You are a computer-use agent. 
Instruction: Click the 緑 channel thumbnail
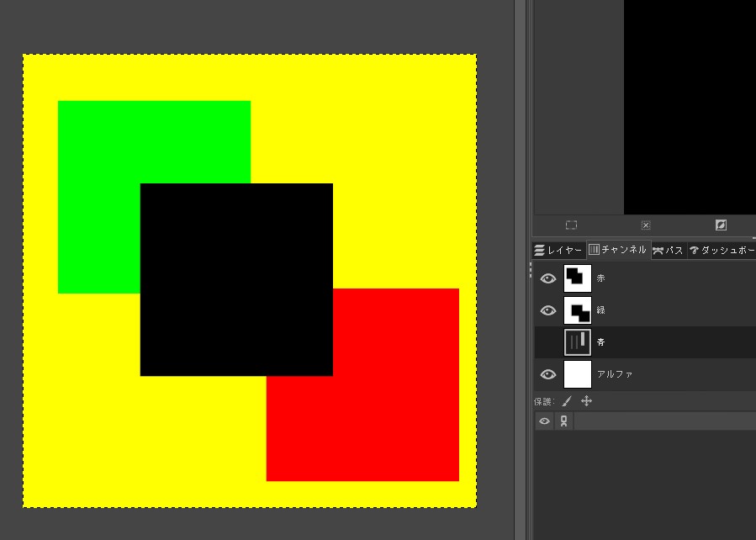pyautogui.click(x=578, y=310)
